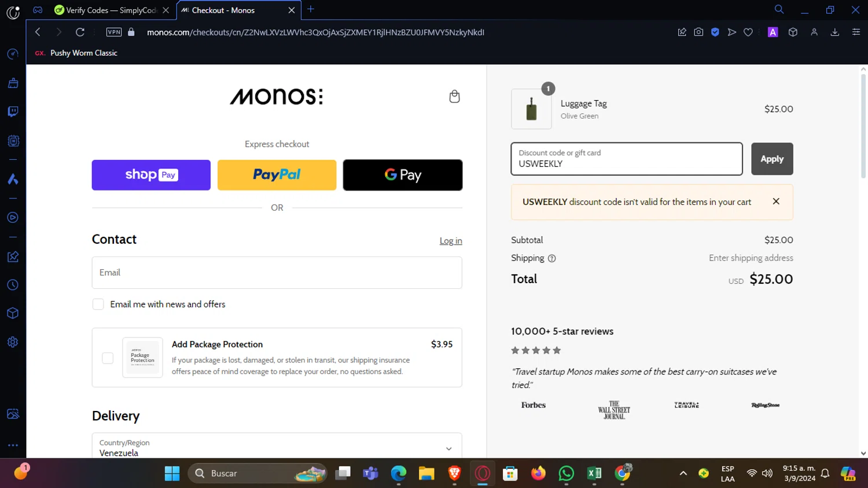868x488 pixels.
Task: Click the Shipping info question mark icon
Action: [x=551, y=258]
